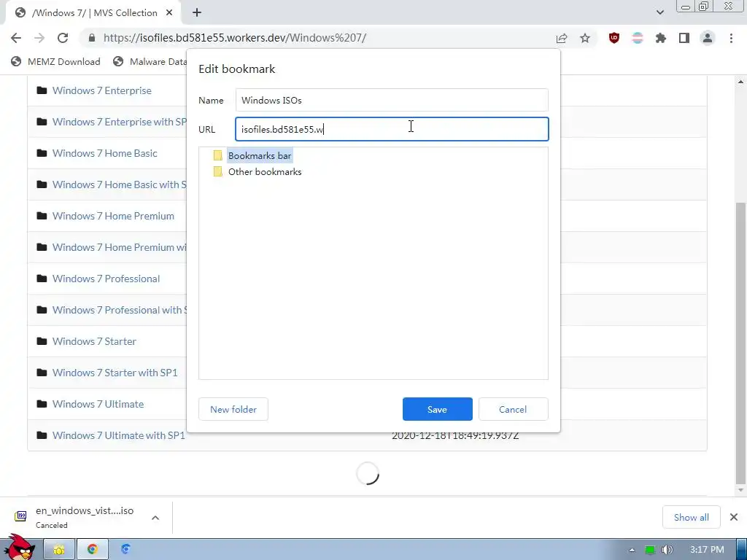The width and height of the screenshot is (747, 560).
Task: Click the address bar URL
Action: [235, 38]
